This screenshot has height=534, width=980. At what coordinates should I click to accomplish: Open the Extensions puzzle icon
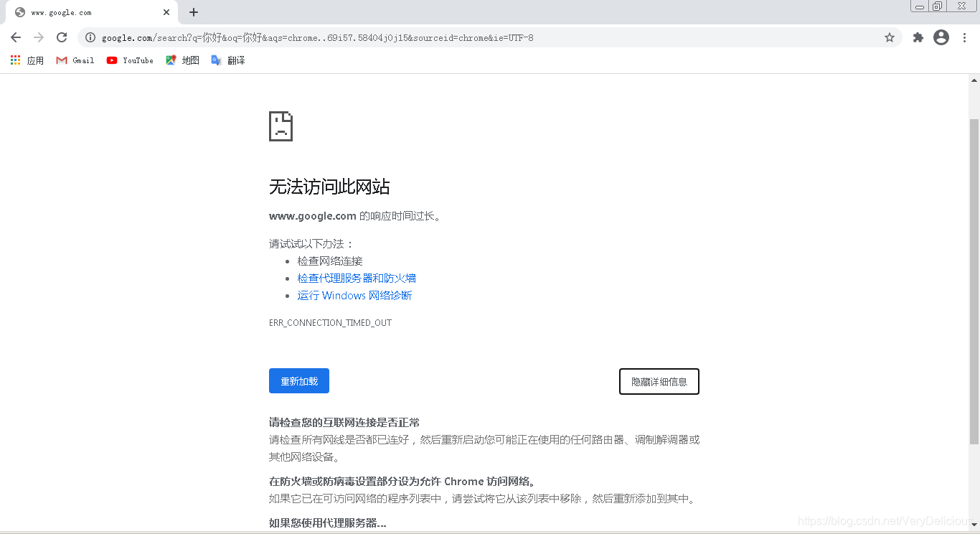click(x=918, y=37)
